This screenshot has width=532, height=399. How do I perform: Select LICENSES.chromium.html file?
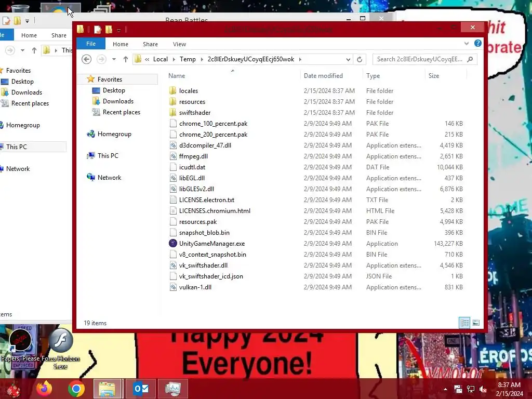tap(315, 211)
